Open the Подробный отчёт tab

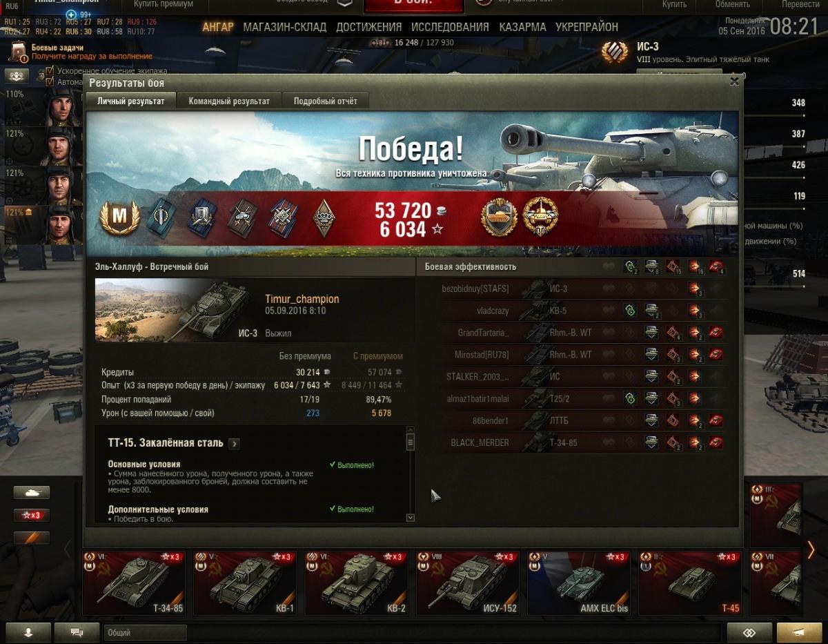[326, 101]
